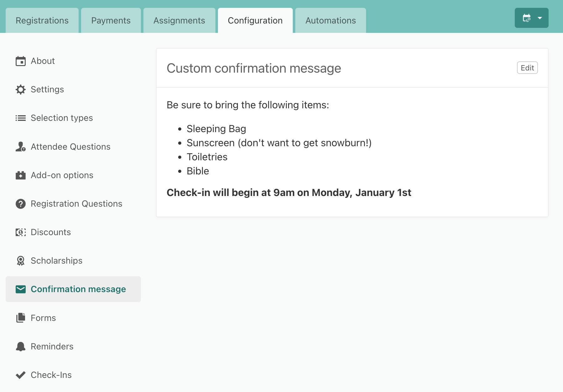The height and width of the screenshot is (392, 563).
Task: Open the Assignments tab
Action: click(179, 20)
